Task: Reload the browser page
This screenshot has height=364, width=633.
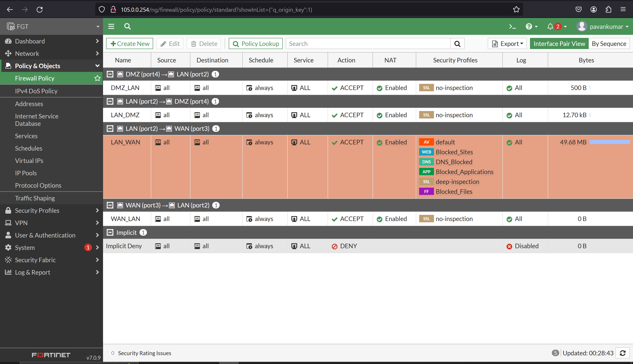Action: tap(40, 9)
